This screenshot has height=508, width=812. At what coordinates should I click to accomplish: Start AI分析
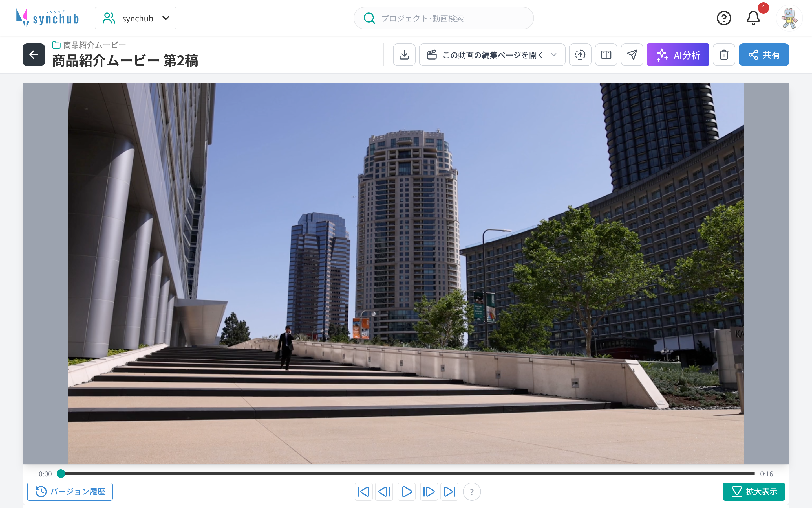pyautogui.click(x=678, y=55)
